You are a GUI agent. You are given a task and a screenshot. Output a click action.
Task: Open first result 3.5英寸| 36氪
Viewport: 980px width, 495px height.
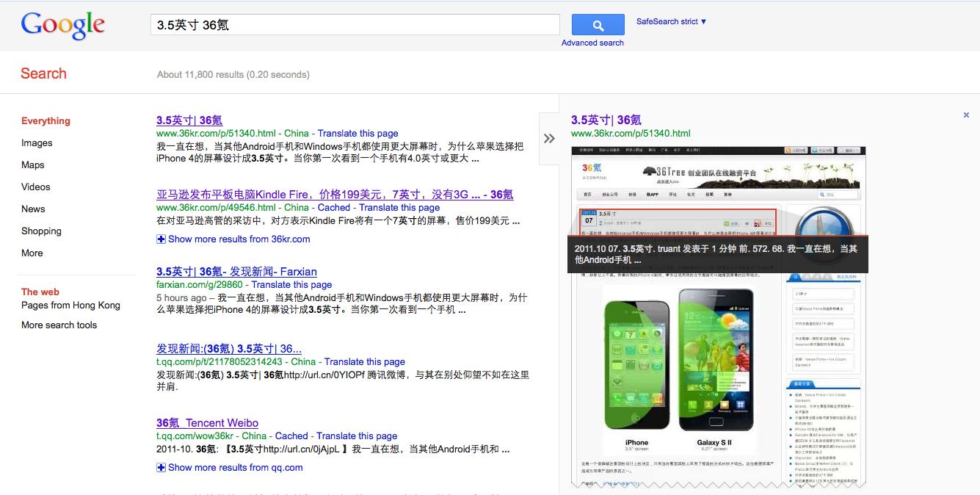(189, 120)
